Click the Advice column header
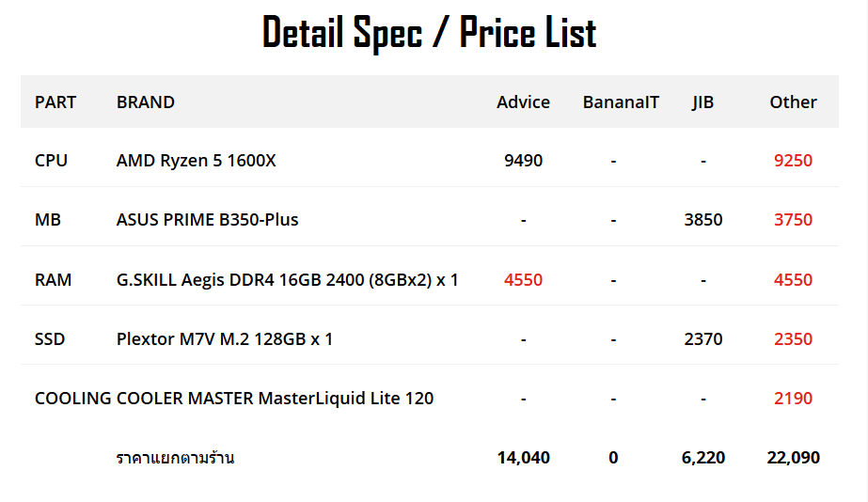This screenshot has height=502, width=868. [523, 102]
